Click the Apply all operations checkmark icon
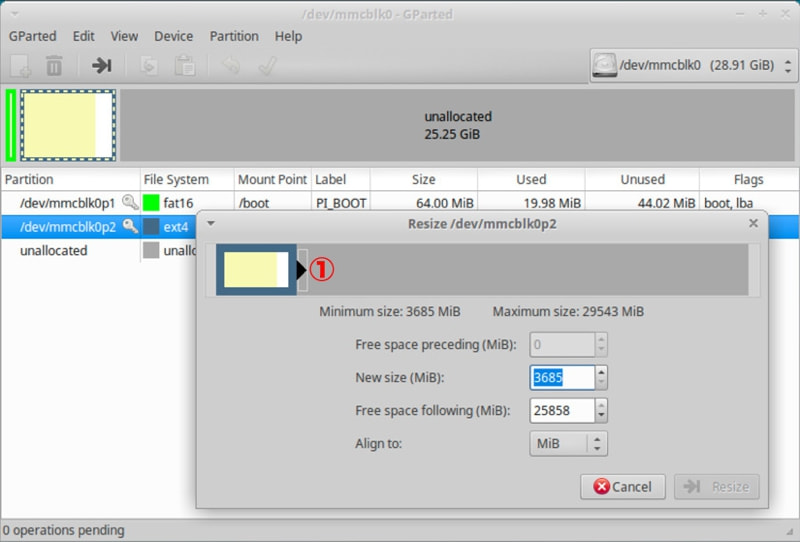Viewport: 800px width, 542px height. 267,65
